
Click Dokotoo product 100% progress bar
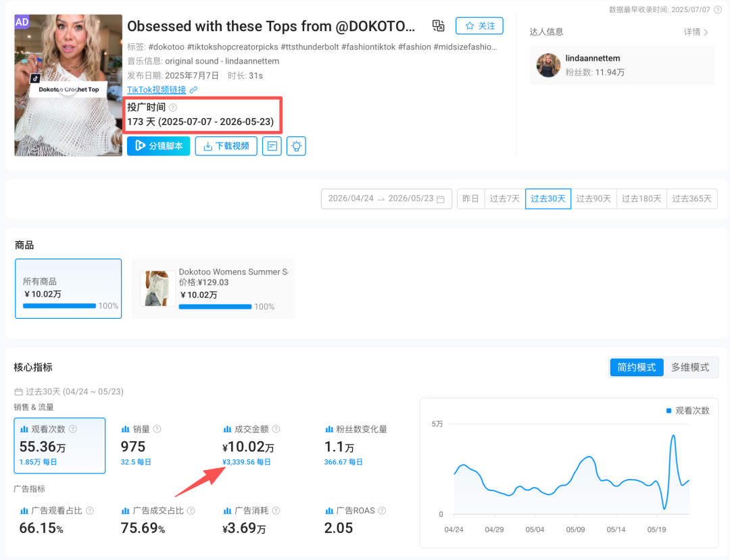click(215, 307)
